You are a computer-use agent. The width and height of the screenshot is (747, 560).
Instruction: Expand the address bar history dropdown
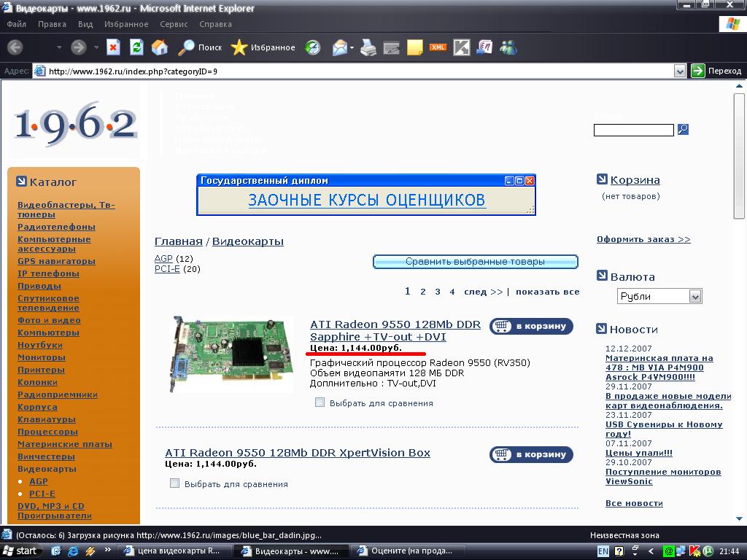point(680,71)
